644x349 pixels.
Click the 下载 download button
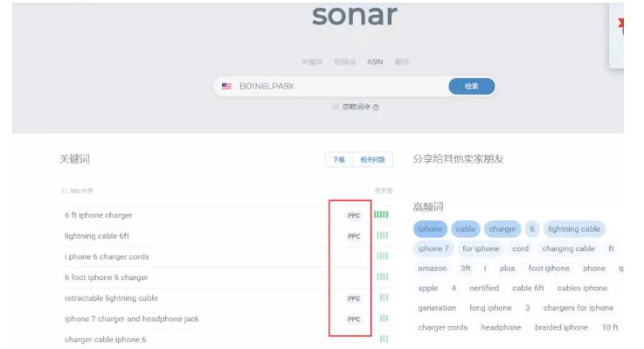pos(339,159)
